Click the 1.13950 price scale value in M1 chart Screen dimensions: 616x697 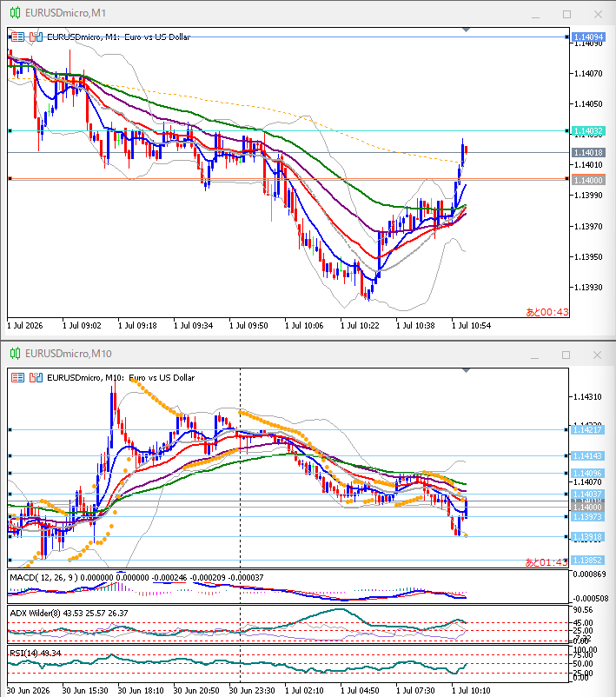point(588,257)
